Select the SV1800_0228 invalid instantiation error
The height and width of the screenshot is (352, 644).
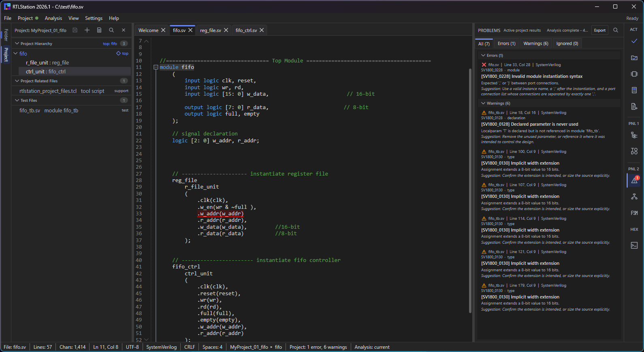click(x=549, y=79)
